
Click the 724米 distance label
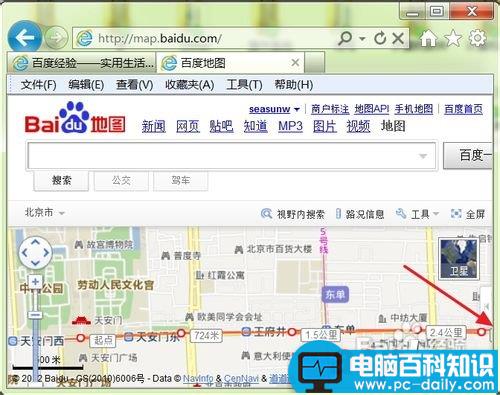click(206, 336)
